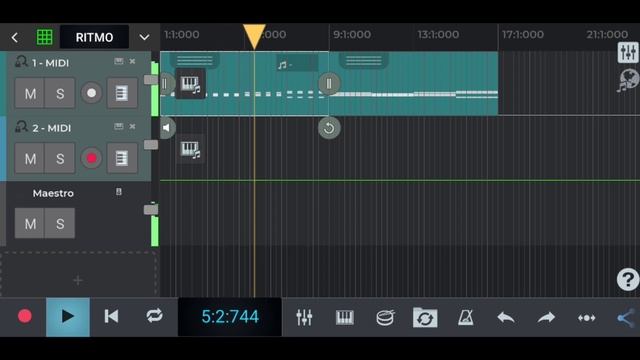
Task: Add a new track with plus button
Action: pyautogui.click(x=78, y=280)
